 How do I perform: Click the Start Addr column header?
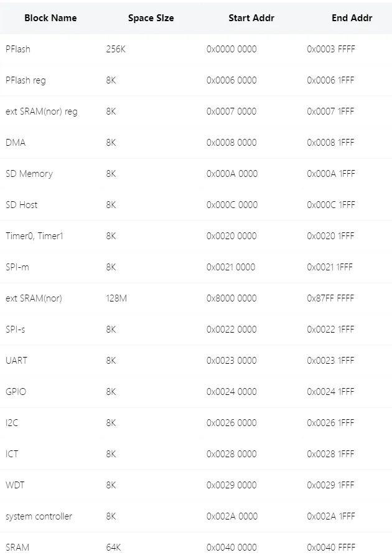coord(251,18)
